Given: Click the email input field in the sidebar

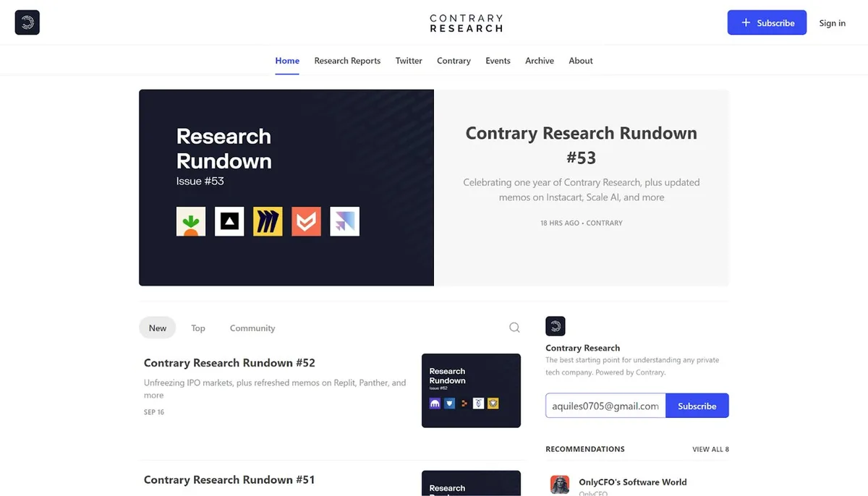Looking at the screenshot, I should tap(605, 406).
